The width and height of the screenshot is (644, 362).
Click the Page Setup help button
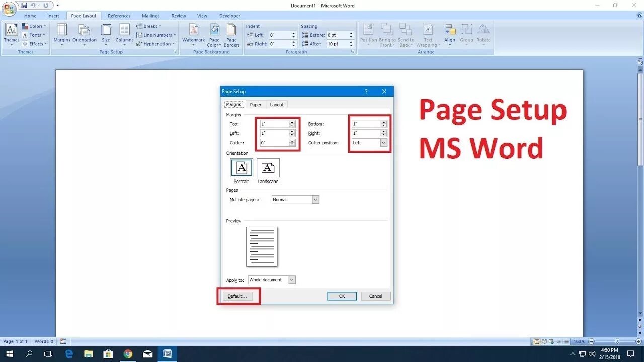(366, 92)
